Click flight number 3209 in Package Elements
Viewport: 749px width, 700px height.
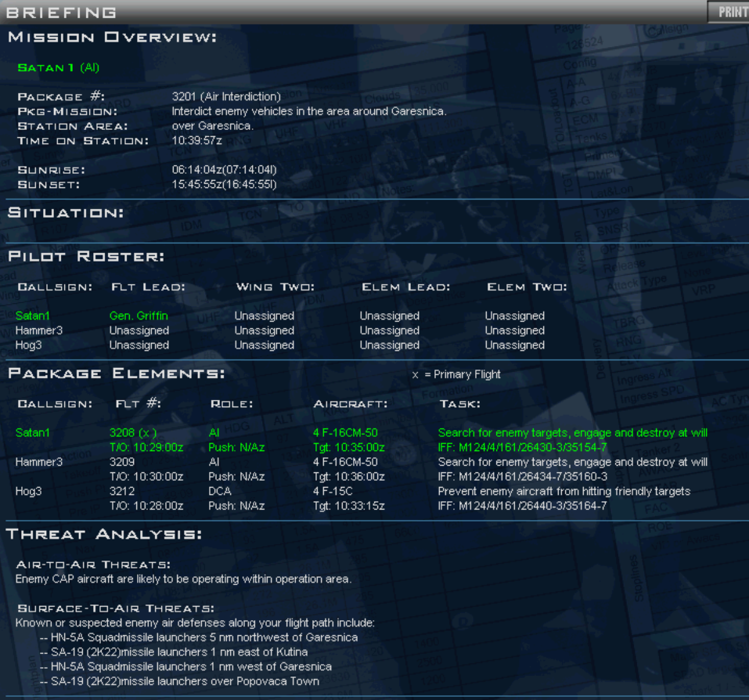[122, 462]
